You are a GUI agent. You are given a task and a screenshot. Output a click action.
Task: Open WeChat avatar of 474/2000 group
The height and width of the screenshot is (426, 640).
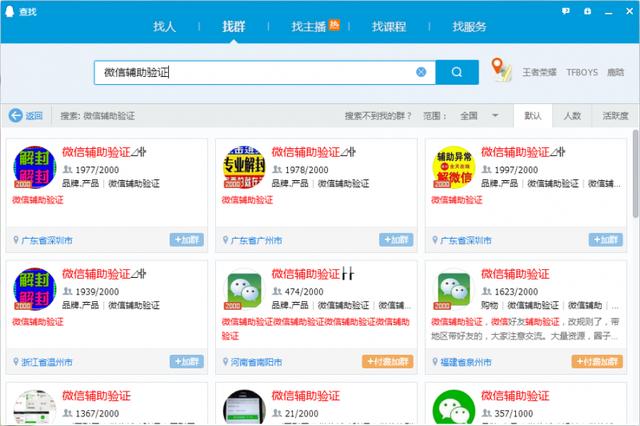coord(244,289)
